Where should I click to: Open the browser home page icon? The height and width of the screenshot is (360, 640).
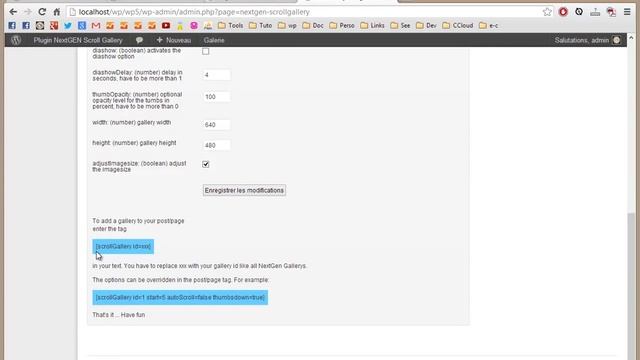point(56,12)
